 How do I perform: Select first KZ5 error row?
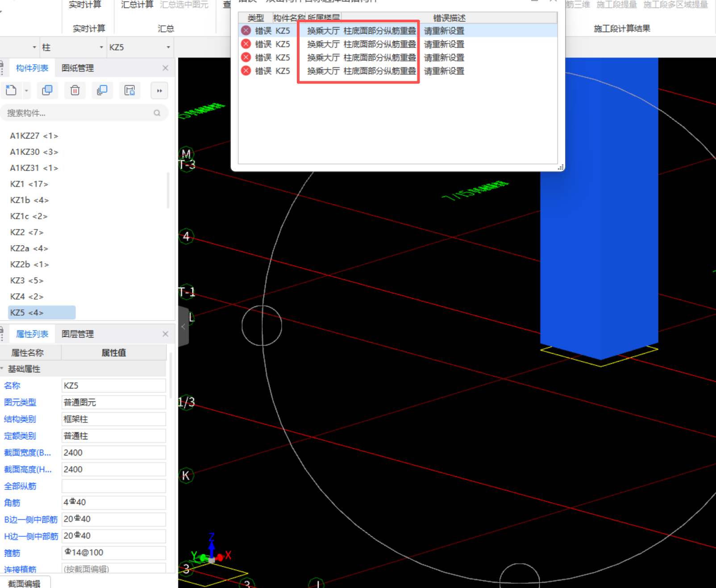(x=398, y=31)
